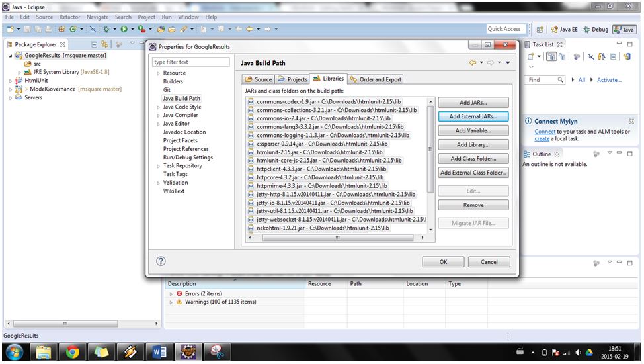Click the New Java Package toolbar icon
This screenshot has width=644, height=364.
61,29
